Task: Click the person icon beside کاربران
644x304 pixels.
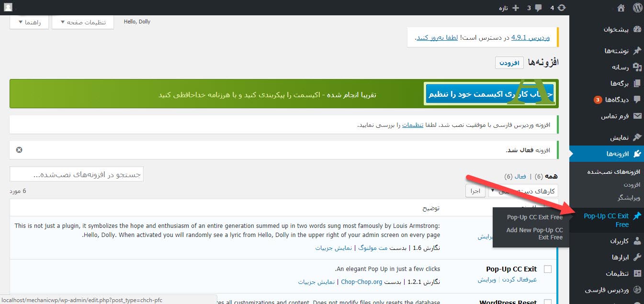Action: (637, 241)
